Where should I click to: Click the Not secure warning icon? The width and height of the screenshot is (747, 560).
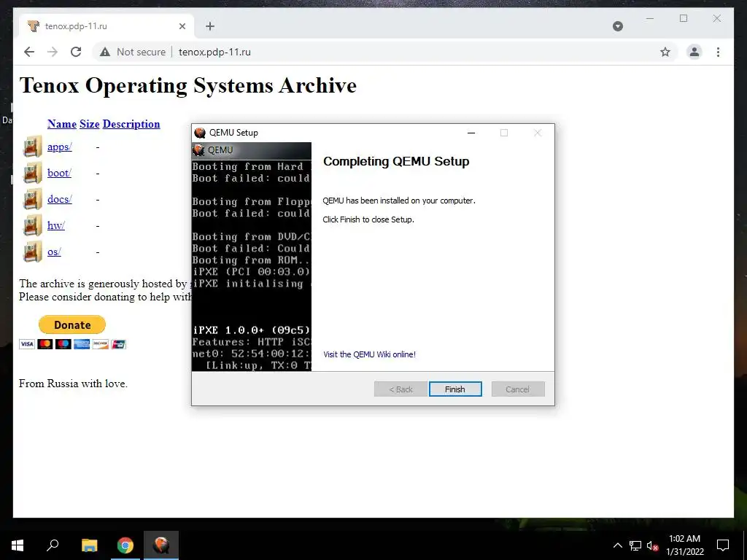(x=105, y=52)
